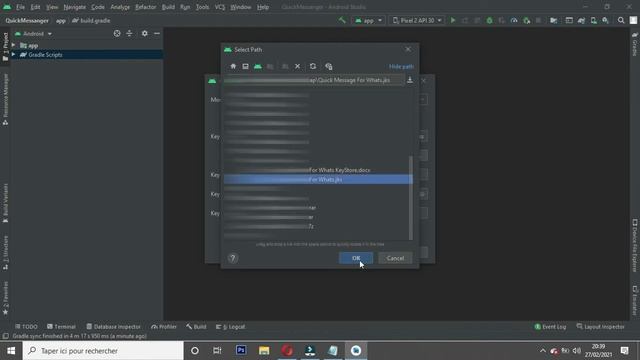640x360 pixels.
Task: Open the Build Variants side tab
Action: 5,203
